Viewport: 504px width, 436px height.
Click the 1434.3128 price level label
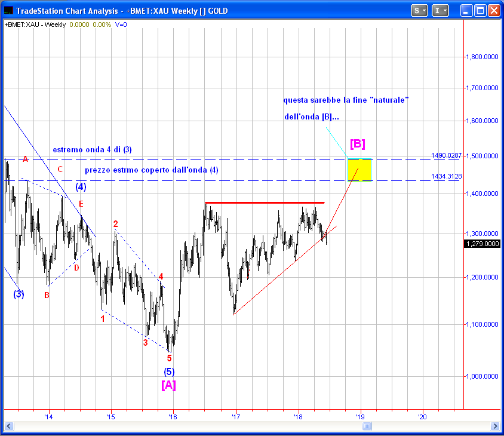(x=446, y=176)
